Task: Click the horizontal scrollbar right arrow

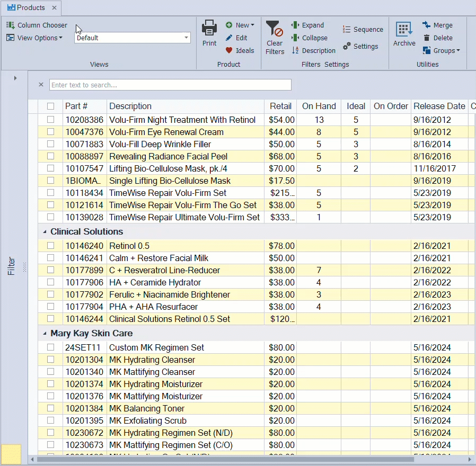Action: pyautogui.click(x=470, y=460)
